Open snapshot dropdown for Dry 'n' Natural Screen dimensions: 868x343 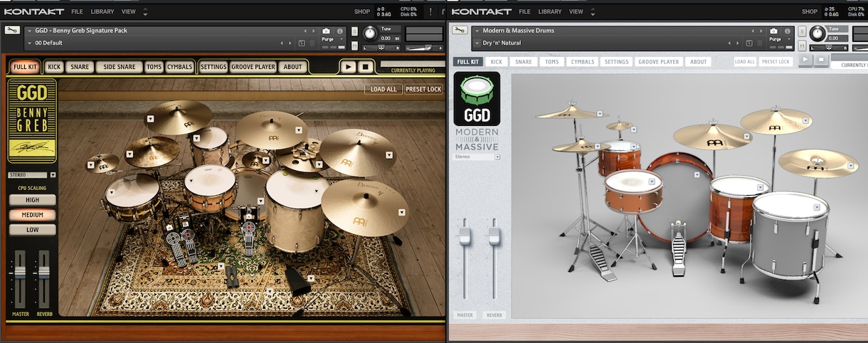coord(477,43)
